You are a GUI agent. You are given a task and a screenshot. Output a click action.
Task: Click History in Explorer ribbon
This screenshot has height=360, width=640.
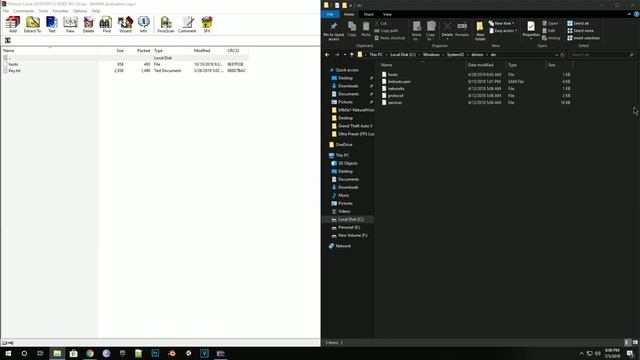[551, 38]
